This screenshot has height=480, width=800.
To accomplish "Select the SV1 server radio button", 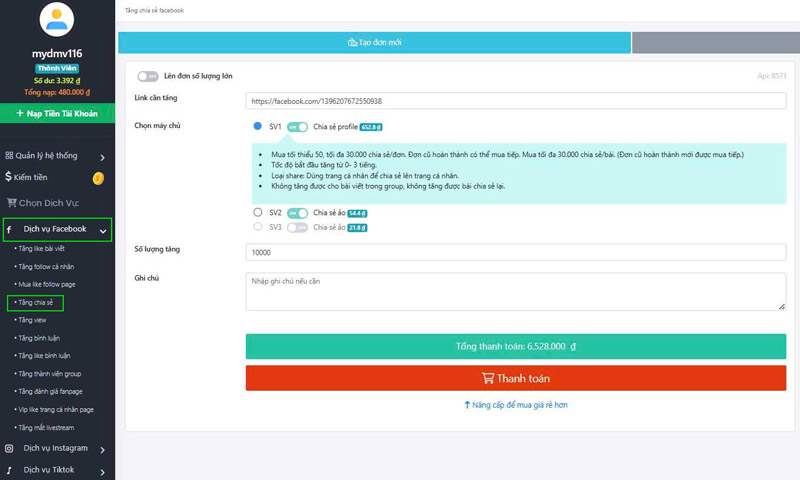I will 258,127.
